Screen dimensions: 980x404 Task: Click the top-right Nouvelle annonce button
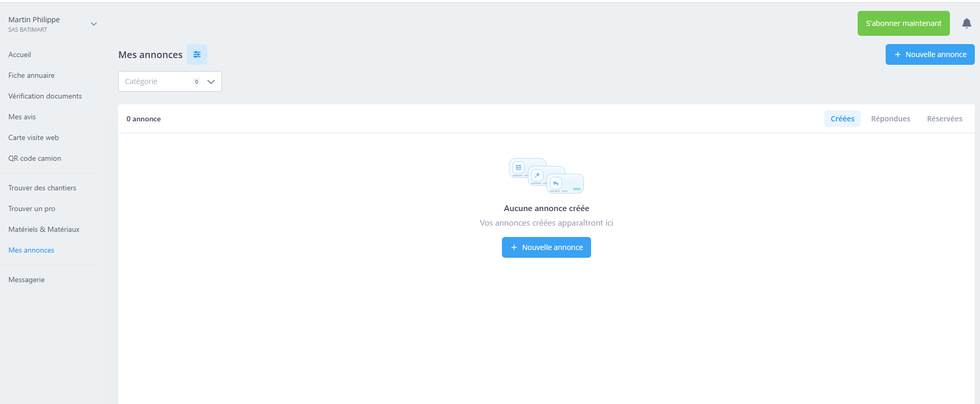[x=930, y=54]
